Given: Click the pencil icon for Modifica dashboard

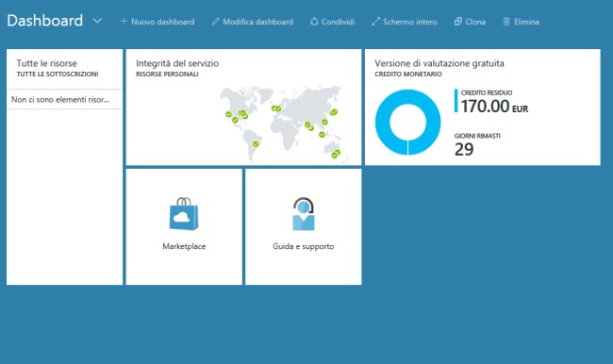Looking at the screenshot, I should click(215, 22).
